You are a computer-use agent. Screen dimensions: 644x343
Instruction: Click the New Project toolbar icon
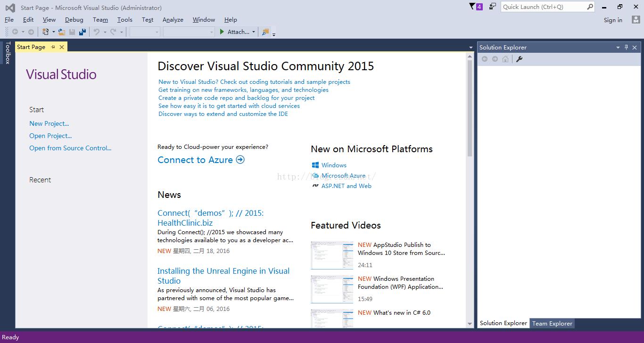46,32
